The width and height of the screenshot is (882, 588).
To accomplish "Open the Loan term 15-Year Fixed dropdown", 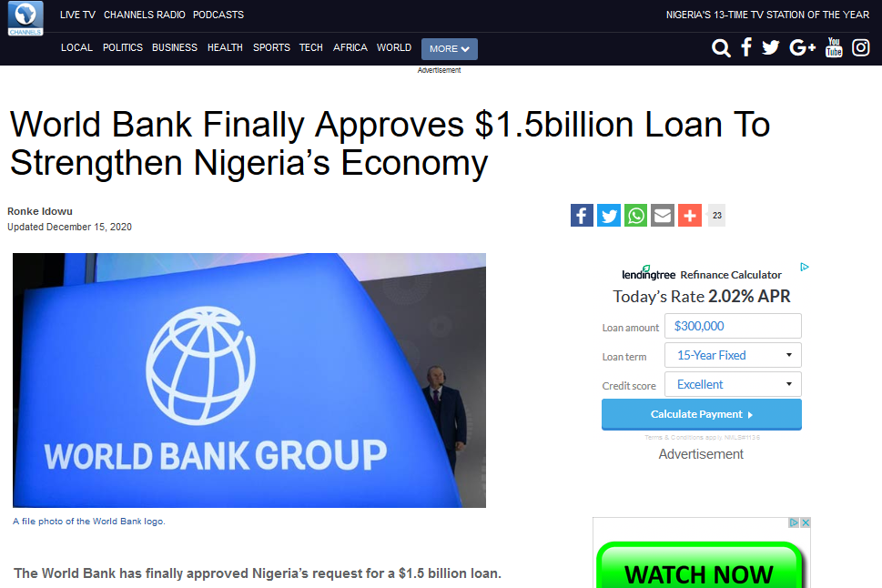I will tap(733, 355).
